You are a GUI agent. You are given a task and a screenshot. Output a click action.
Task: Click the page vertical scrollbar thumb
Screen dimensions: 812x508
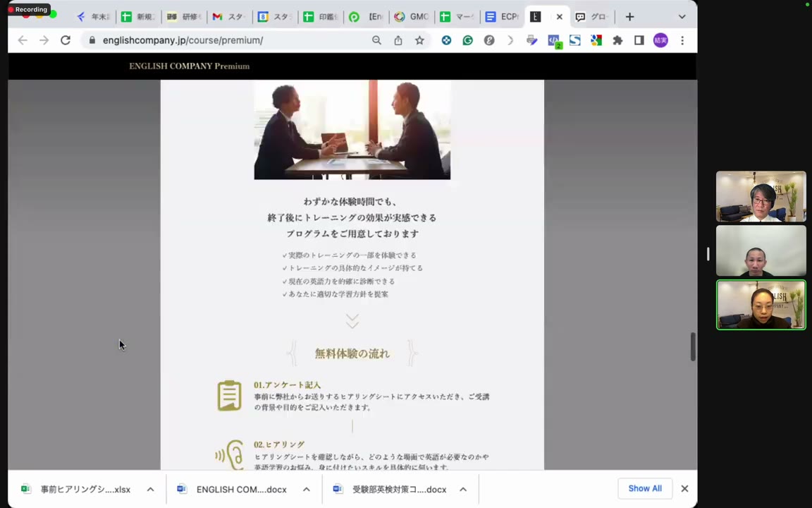693,346
